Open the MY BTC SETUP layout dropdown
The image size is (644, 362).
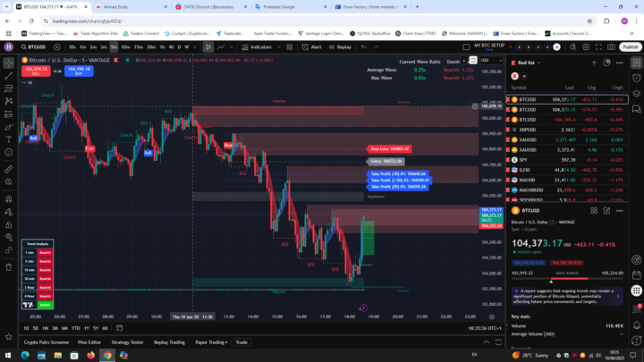tap(510, 46)
